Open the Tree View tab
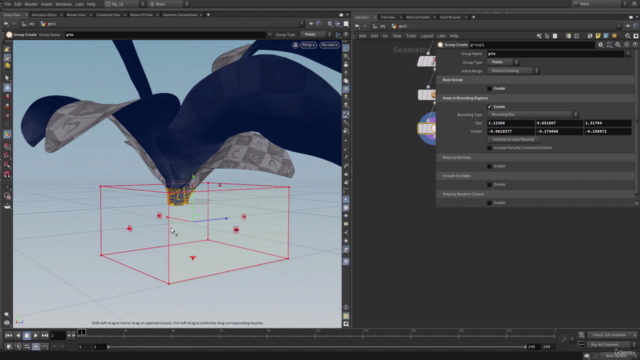Screen dimensions: 640x360 point(388,17)
